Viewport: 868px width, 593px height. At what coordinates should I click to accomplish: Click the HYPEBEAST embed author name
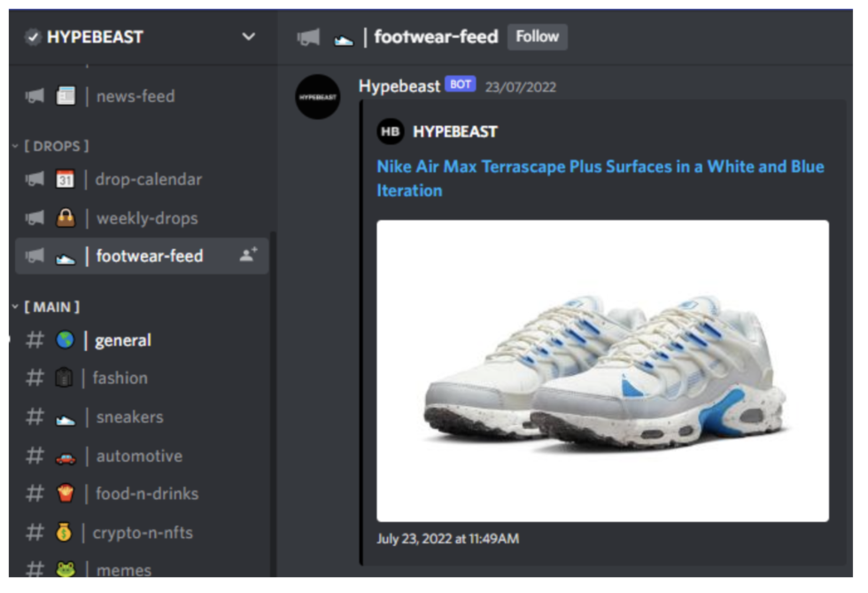click(454, 132)
